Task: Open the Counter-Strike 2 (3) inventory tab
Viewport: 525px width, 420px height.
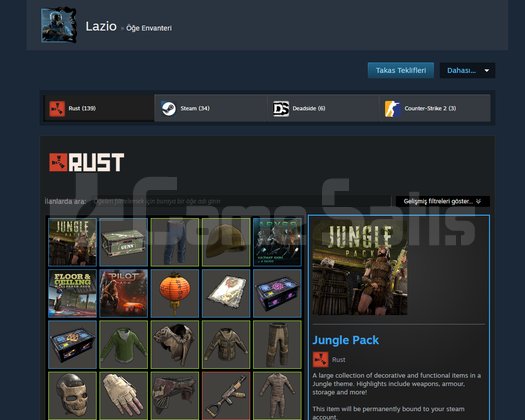Action: [435, 108]
